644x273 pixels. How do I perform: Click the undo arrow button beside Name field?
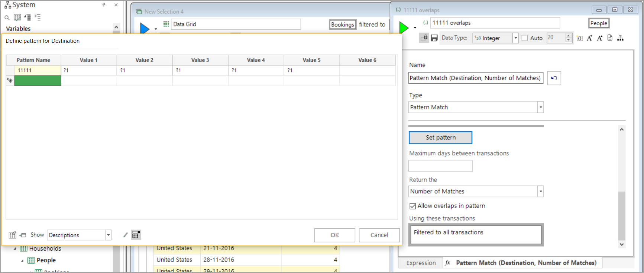[554, 78]
